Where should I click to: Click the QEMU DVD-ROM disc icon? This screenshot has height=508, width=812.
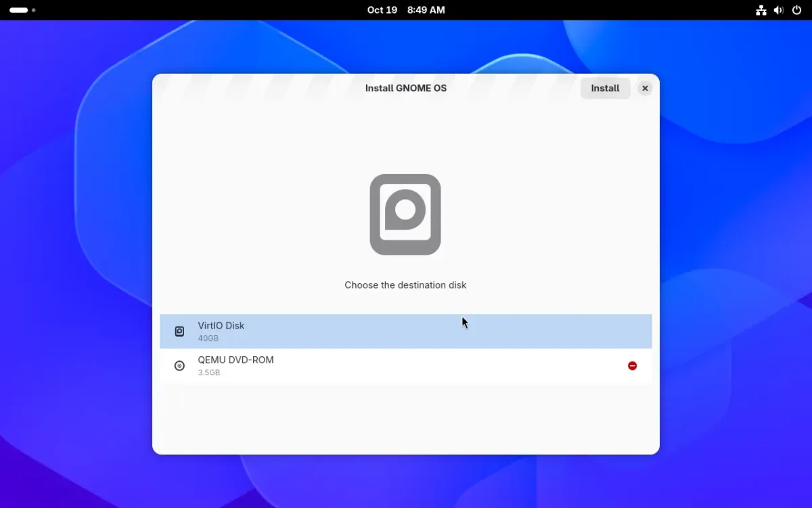tap(179, 366)
